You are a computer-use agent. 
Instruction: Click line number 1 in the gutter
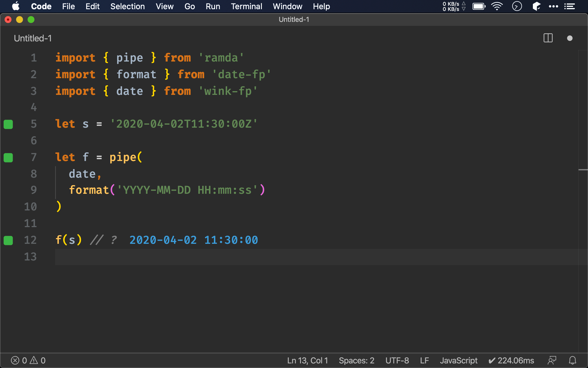point(34,58)
